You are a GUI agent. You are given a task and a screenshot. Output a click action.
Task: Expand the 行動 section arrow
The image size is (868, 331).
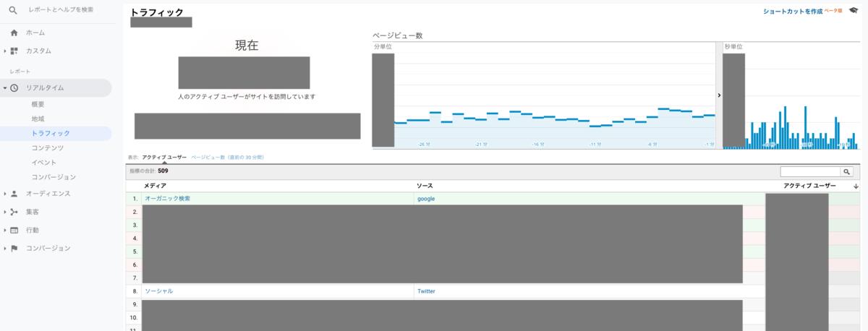click(x=5, y=230)
